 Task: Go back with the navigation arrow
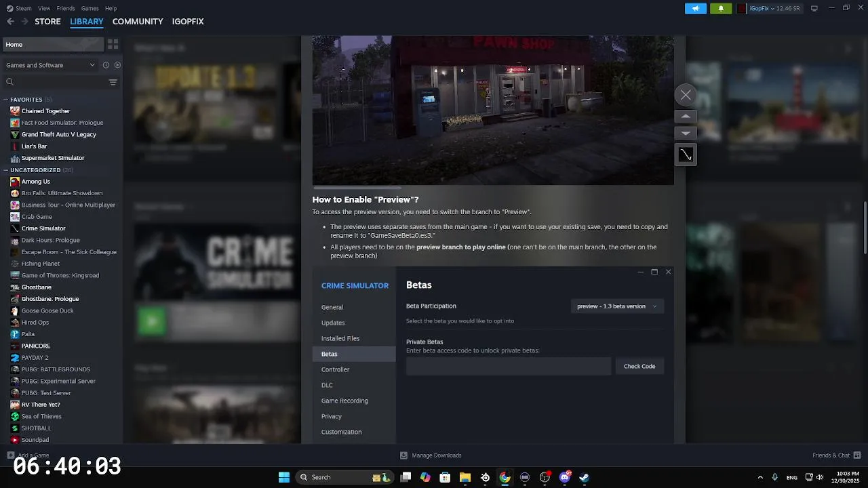(x=10, y=22)
